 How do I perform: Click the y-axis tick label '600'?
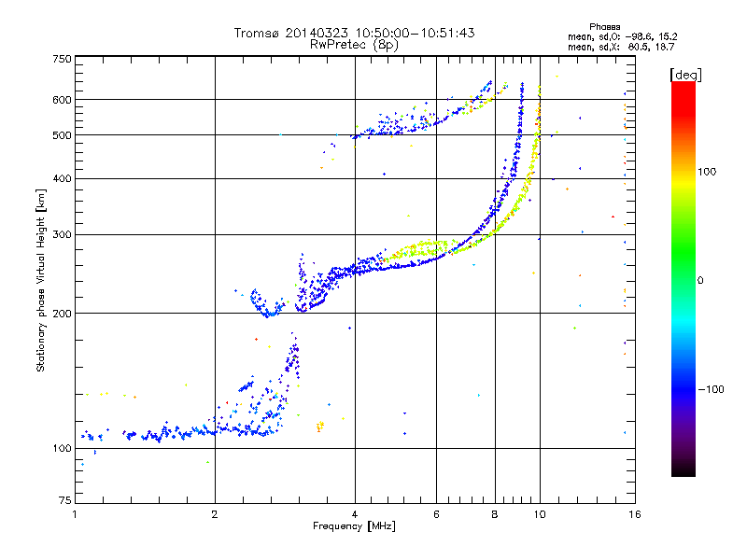click(62, 100)
